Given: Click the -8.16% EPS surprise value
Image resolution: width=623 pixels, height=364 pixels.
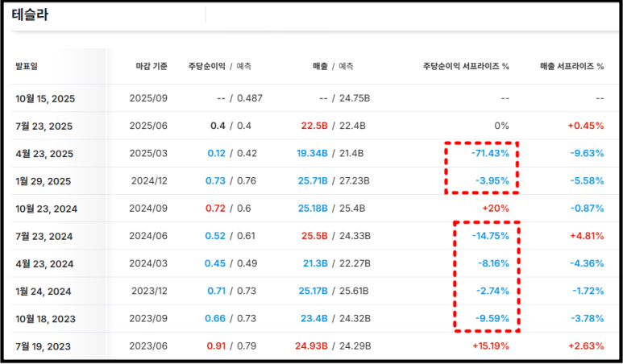Looking at the screenshot, I should coord(492,263).
